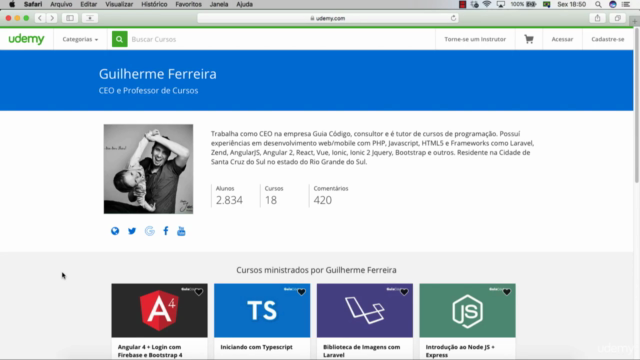640x360 pixels.
Task: Open Notification Center list icon
Action: coord(626,4)
